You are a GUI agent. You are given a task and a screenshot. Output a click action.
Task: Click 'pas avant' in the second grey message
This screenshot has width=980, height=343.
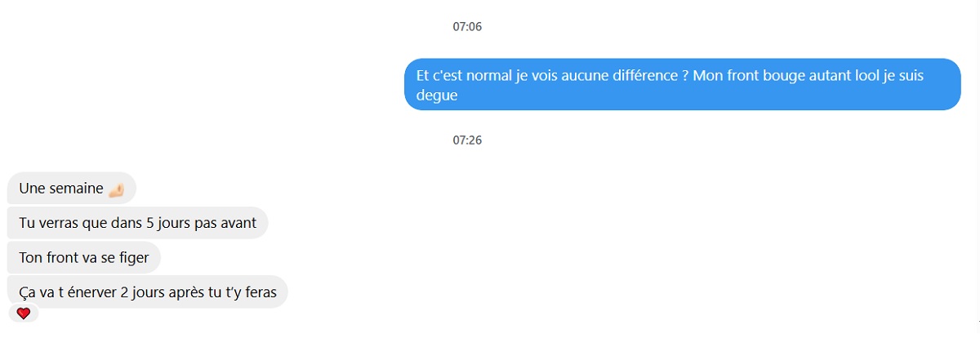click(233, 222)
